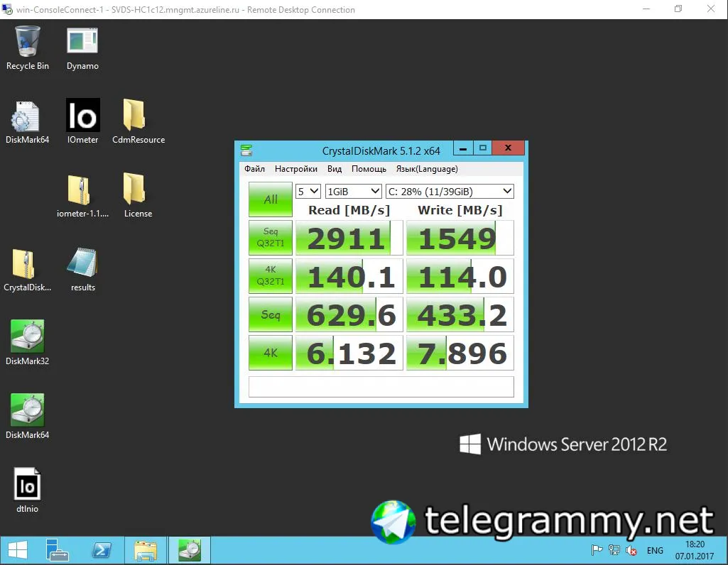Open the Вид menu
Screen dimensions: 728x565
pos(335,169)
